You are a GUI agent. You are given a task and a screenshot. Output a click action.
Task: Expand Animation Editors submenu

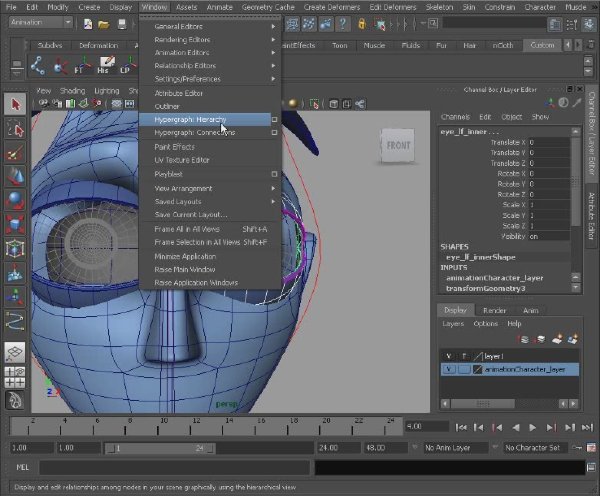tap(210, 52)
